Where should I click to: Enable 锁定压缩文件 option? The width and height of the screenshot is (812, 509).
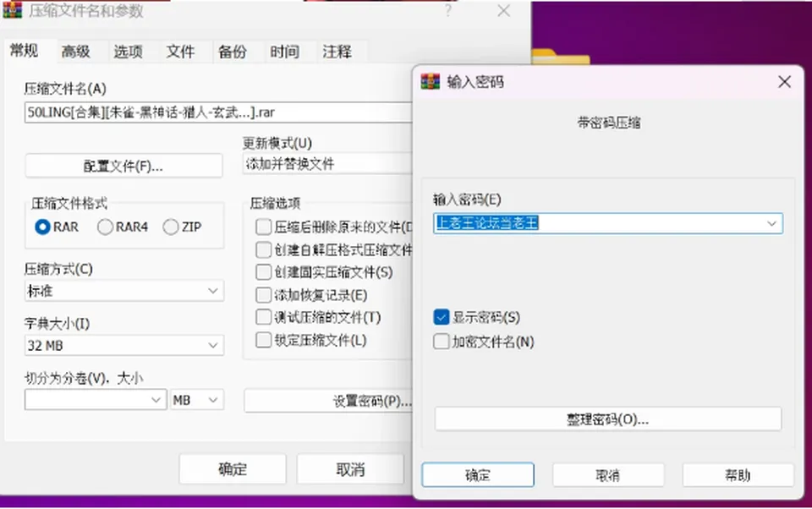pos(264,340)
